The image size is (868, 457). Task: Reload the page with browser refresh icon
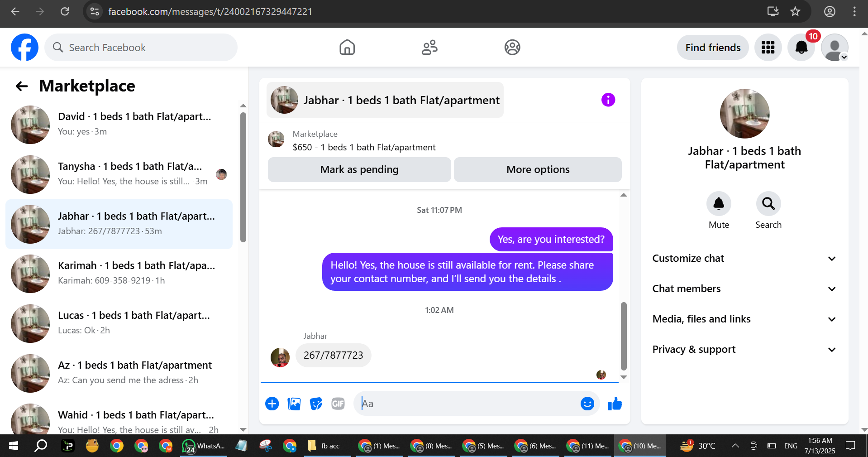point(65,11)
